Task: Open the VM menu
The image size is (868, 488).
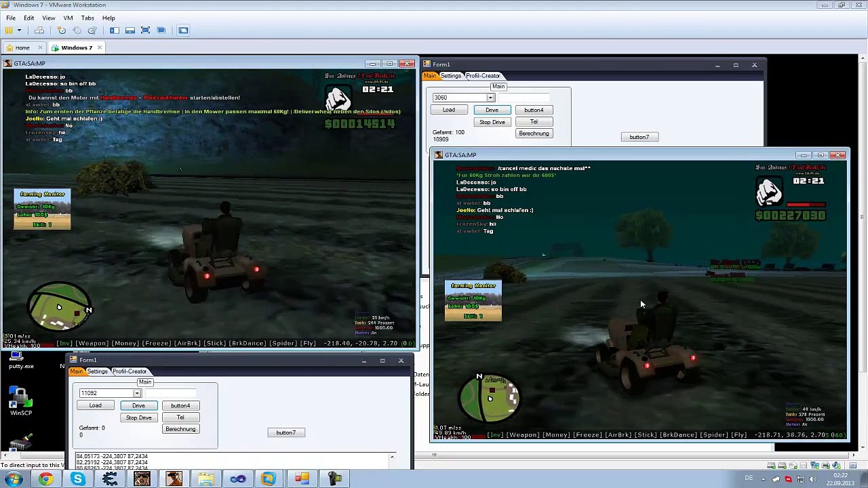Action: coord(68,18)
